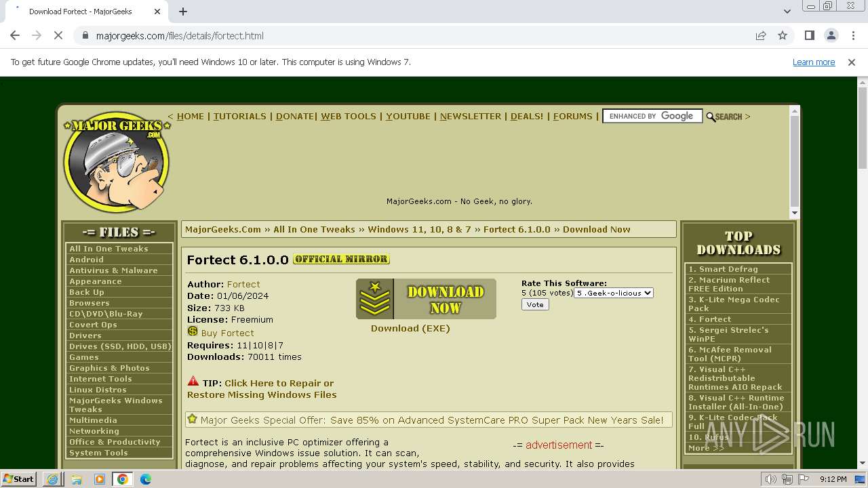
Task: Click the volume speaker tray icon
Action: coord(771,479)
